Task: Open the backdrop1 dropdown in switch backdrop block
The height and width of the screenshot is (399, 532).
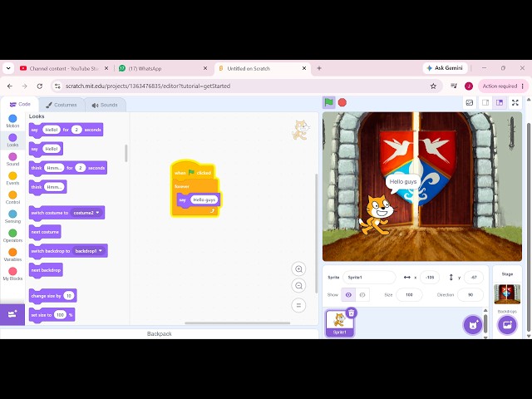Action: [89, 251]
